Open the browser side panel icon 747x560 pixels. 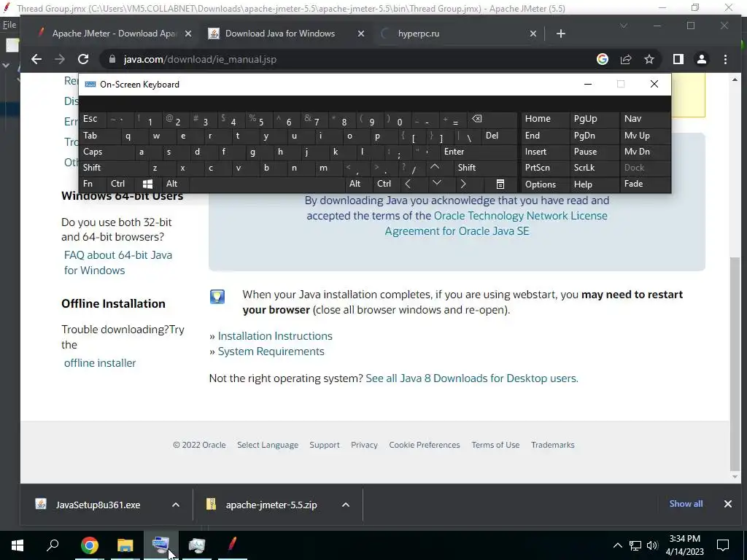[678, 59]
